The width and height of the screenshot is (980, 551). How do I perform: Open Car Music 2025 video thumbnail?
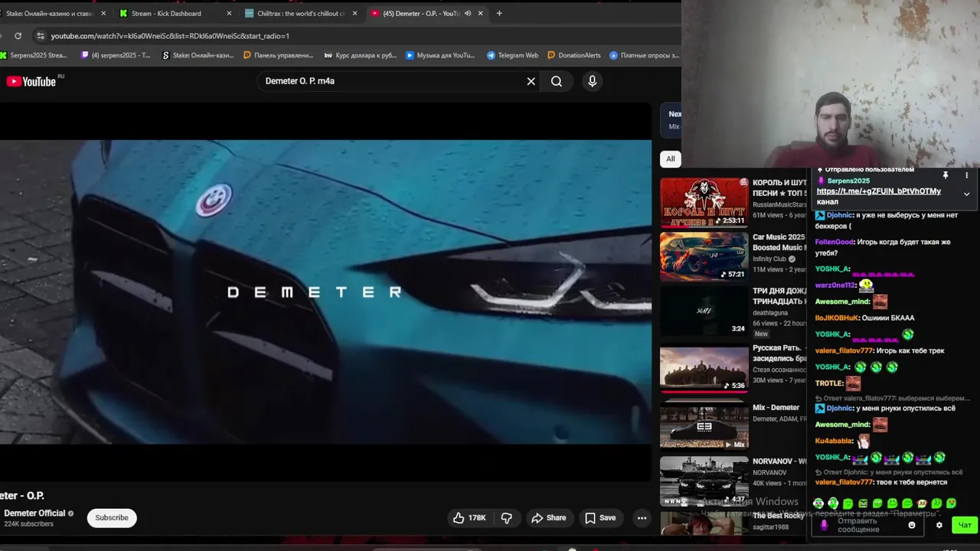point(704,256)
